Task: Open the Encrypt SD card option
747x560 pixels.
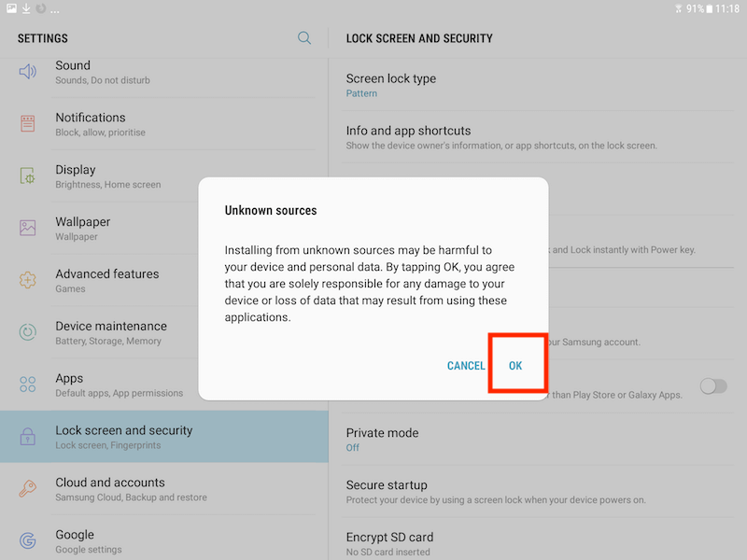Action: pos(538,541)
